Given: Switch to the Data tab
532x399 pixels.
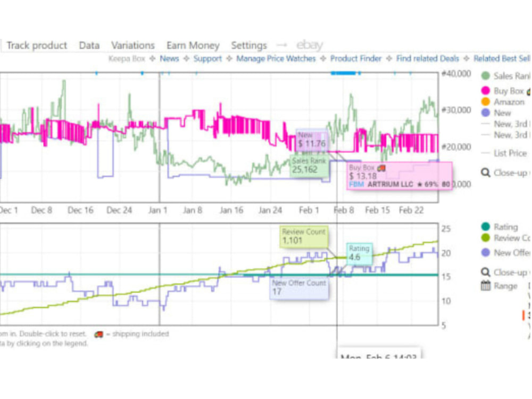Looking at the screenshot, I should (89, 45).
